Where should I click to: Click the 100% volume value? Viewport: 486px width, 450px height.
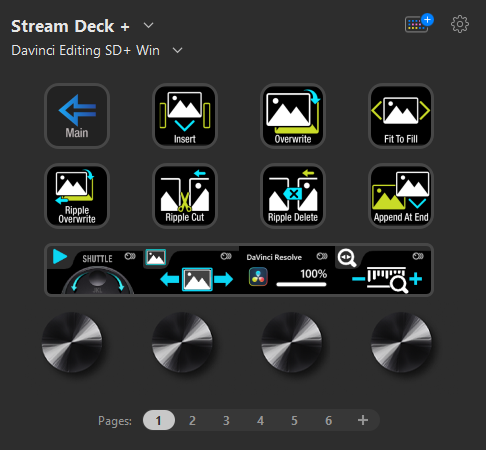click(x=313, y=274)
